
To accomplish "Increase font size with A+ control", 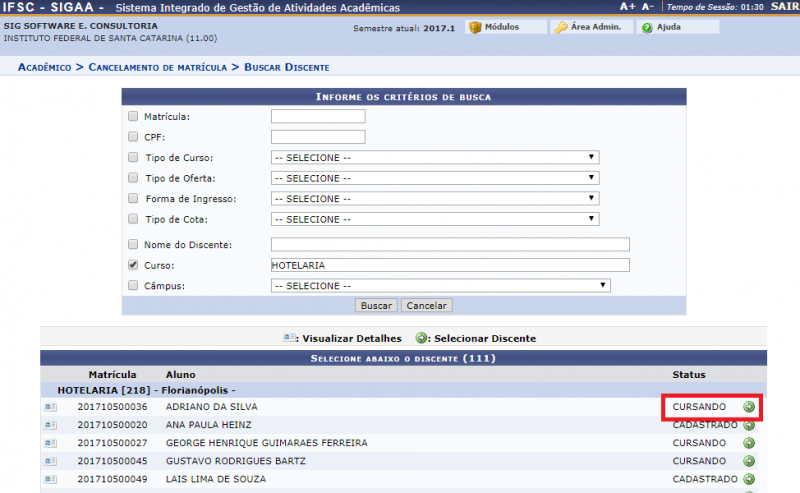I will [627, 7].
